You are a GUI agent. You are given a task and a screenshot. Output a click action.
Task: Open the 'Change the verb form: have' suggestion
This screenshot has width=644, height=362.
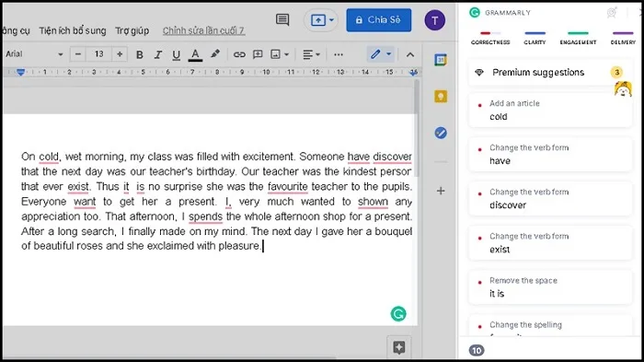point(549,154)
